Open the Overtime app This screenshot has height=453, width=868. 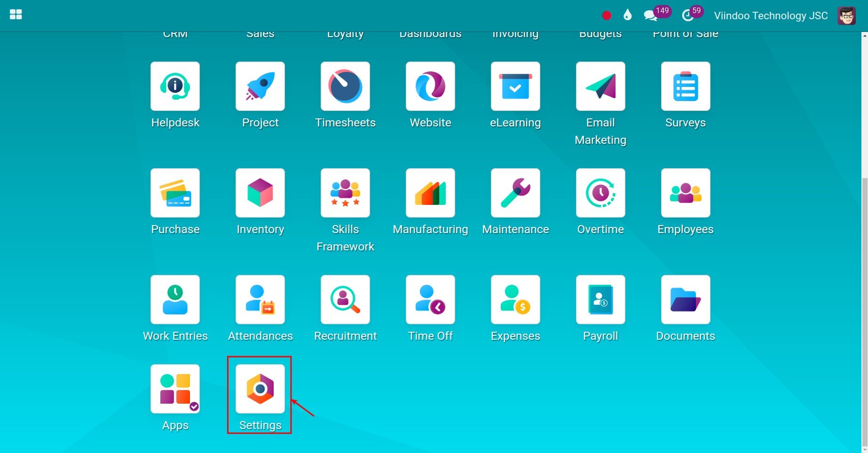[x=600, y=193]
